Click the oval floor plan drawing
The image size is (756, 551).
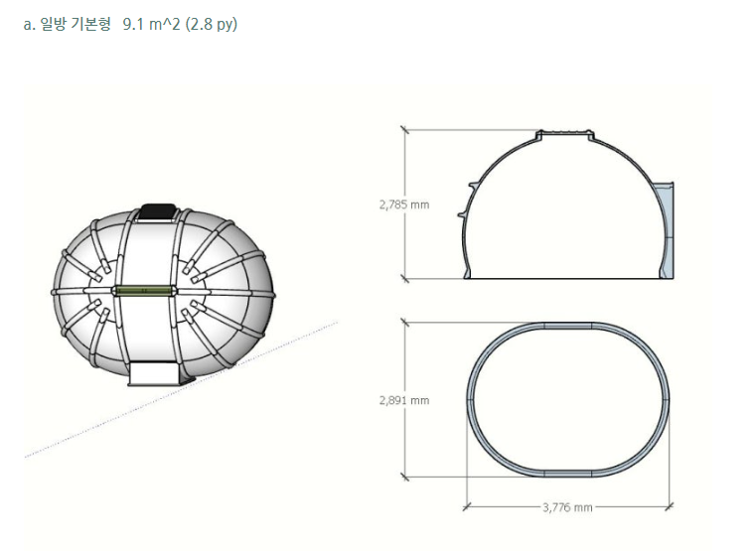tap(568, 400)
